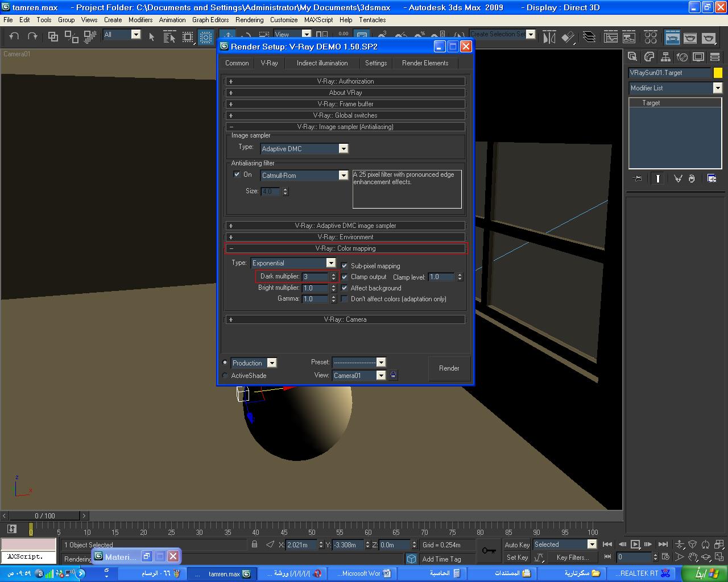Toggle Affect background checkbox
Image resolution: width=728 pixels, height=582 pixels.
344,288
